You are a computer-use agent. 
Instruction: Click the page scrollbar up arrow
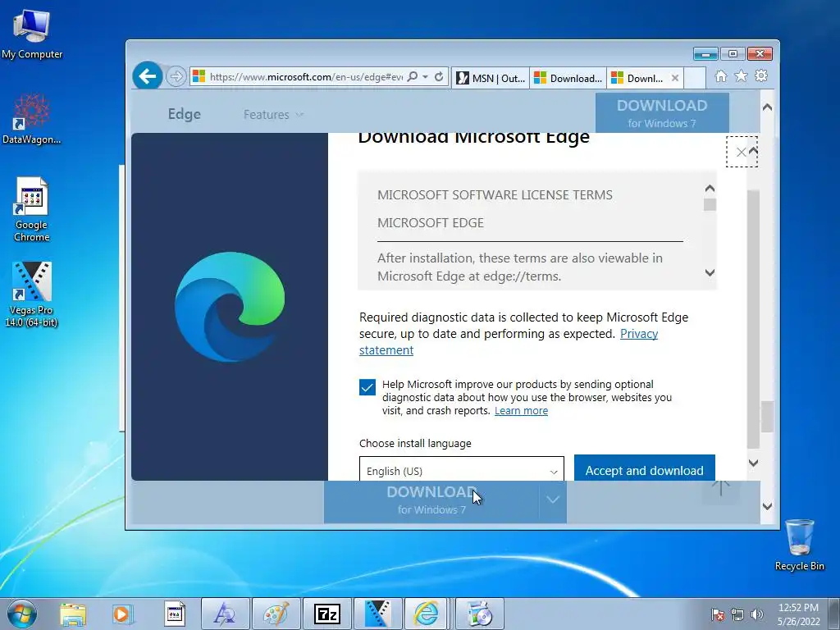(767, 107)
